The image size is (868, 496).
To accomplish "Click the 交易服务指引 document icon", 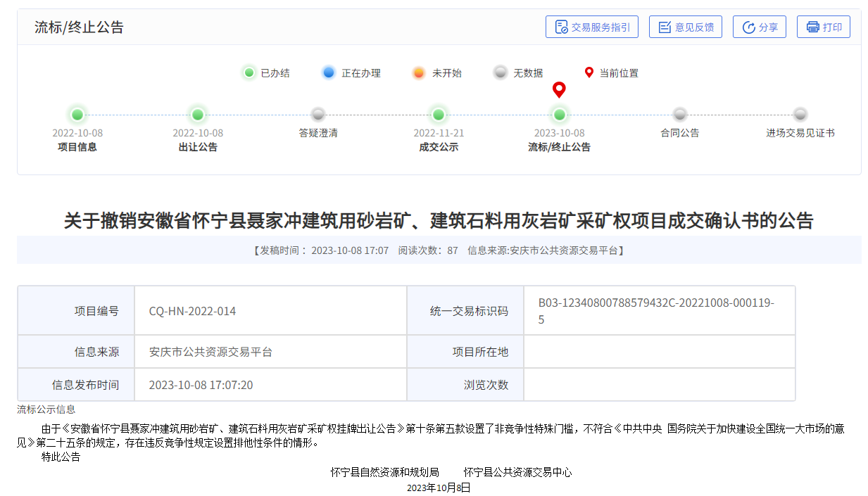I will coord(560,27).
